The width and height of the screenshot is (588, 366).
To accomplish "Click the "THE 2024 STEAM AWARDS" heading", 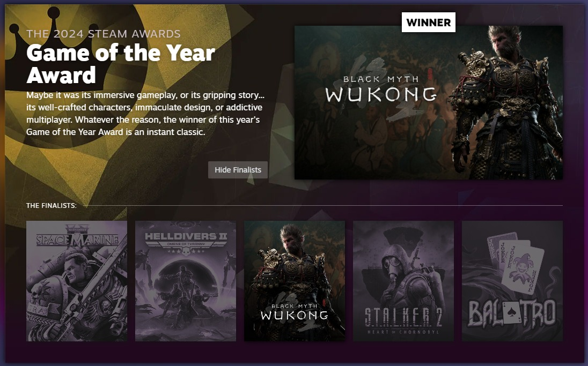I will click(x=104, y=34).
